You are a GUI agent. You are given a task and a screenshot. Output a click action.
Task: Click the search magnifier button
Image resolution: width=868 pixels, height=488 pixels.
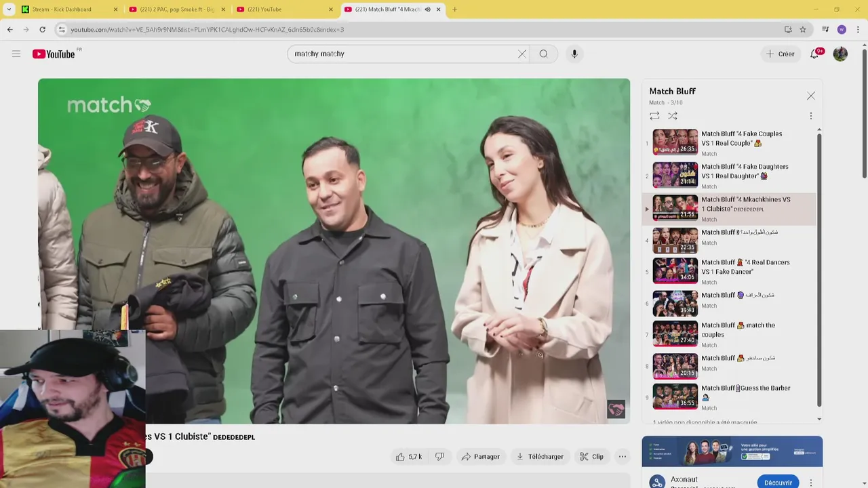point(544,54)
